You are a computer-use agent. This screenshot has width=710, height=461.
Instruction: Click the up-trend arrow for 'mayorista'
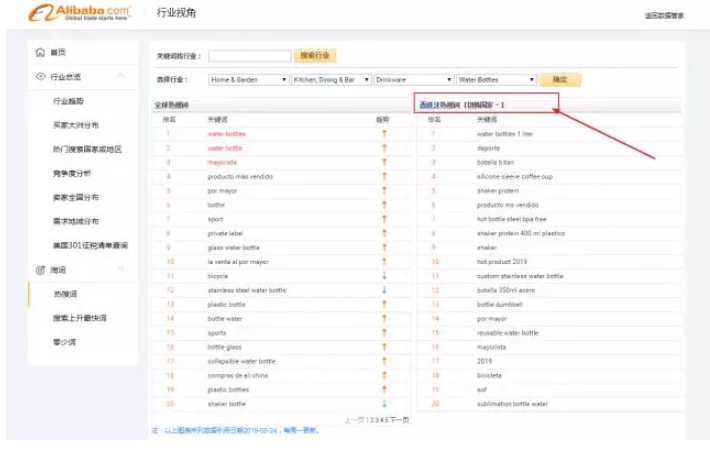(384, 162)
